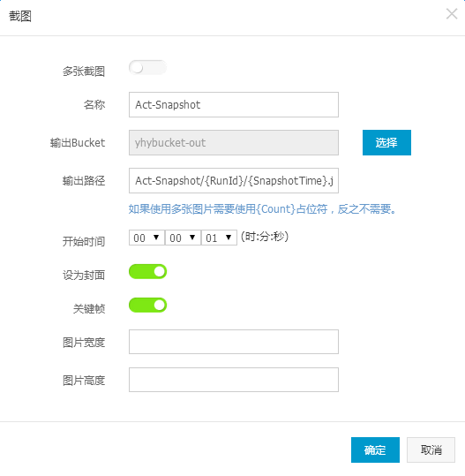Viewport: 465px width, 476px height.
Task: Enable the 多张截图 toggle
Action: (x=147, y=68)
